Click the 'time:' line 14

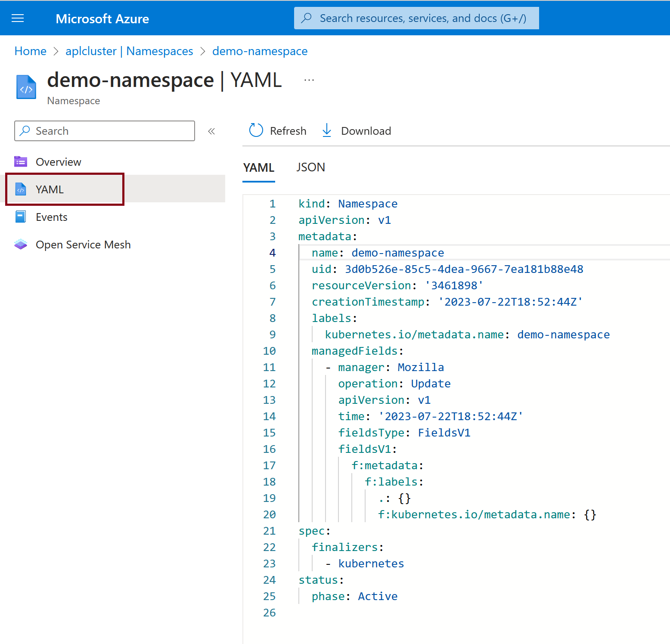431,416
